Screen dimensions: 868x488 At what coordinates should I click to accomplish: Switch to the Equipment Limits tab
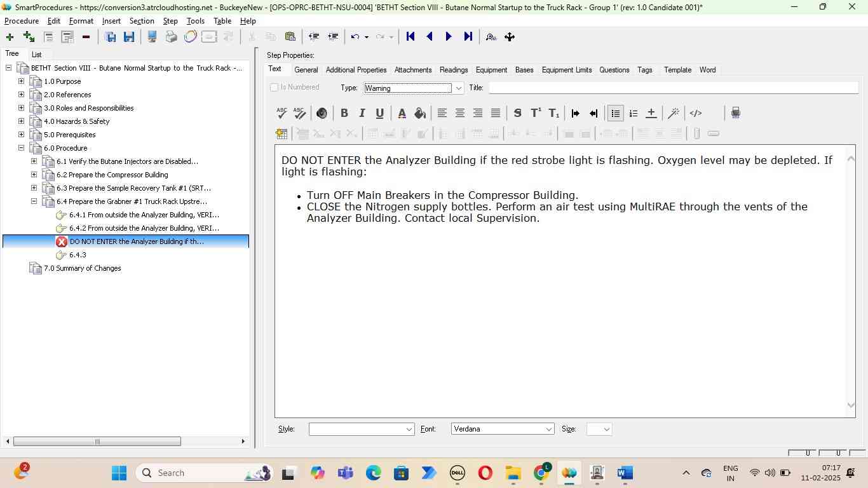click(x=567, y=70)
